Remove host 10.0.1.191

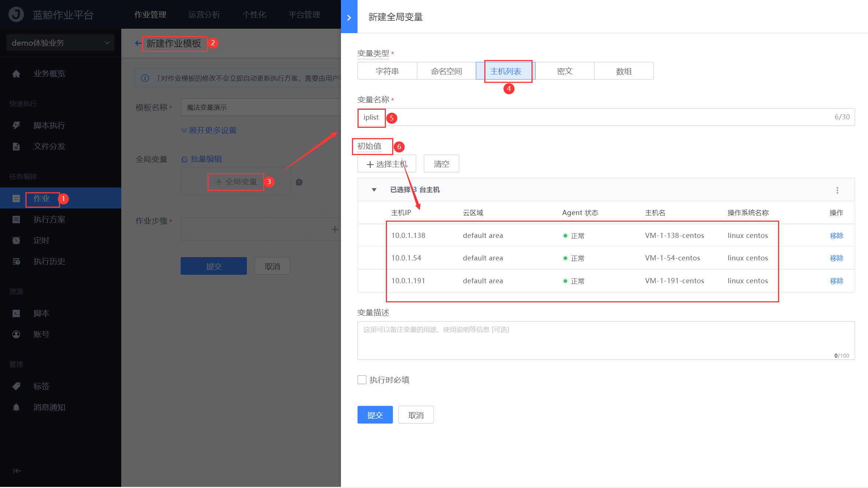click(x=837, y=281)
